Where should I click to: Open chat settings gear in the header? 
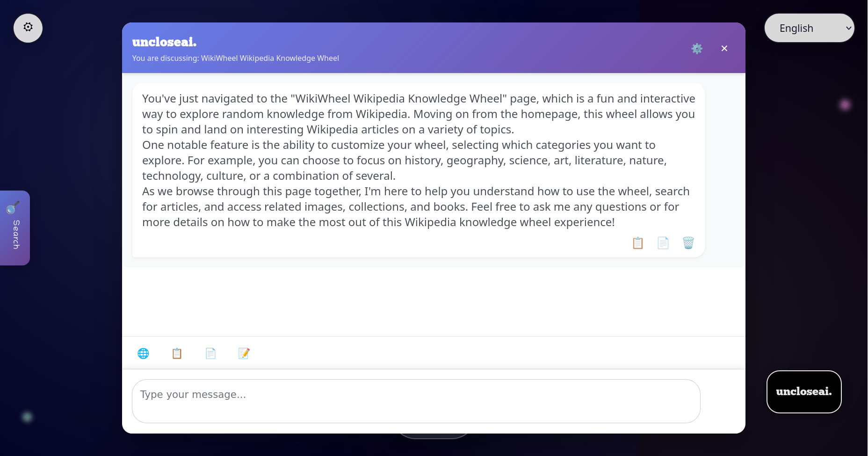(697, 49)
